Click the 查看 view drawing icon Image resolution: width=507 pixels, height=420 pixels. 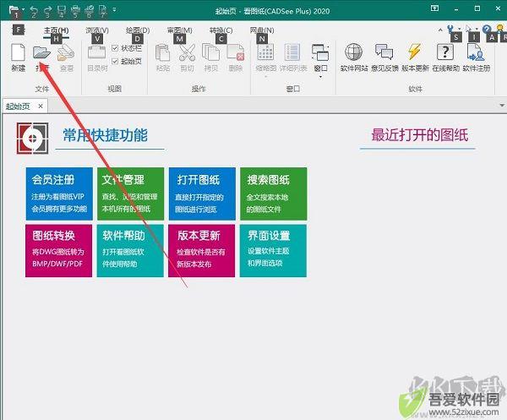tap(66, 52)
